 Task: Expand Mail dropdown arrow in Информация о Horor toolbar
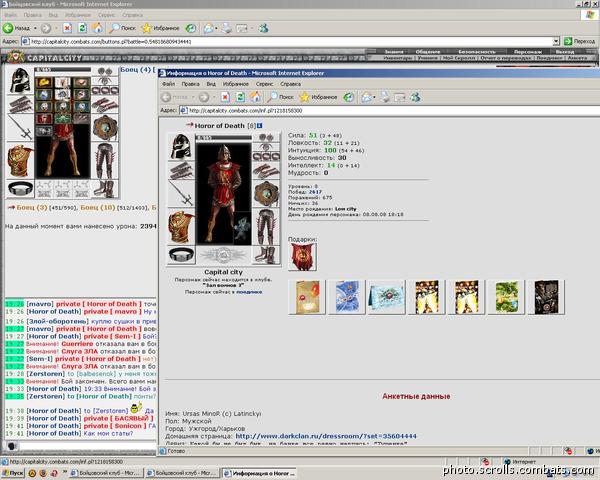(374, 98)
